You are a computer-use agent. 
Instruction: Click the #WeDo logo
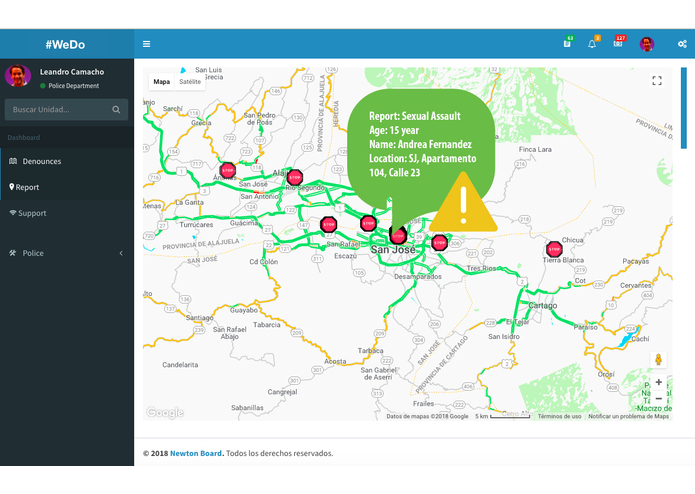click(65, 44)
